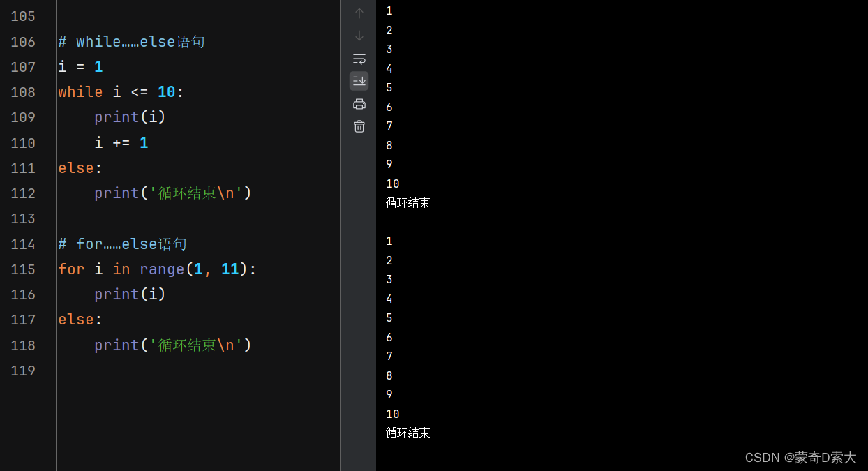
Task: Click gutter line number 117
Action: [23, 320]
